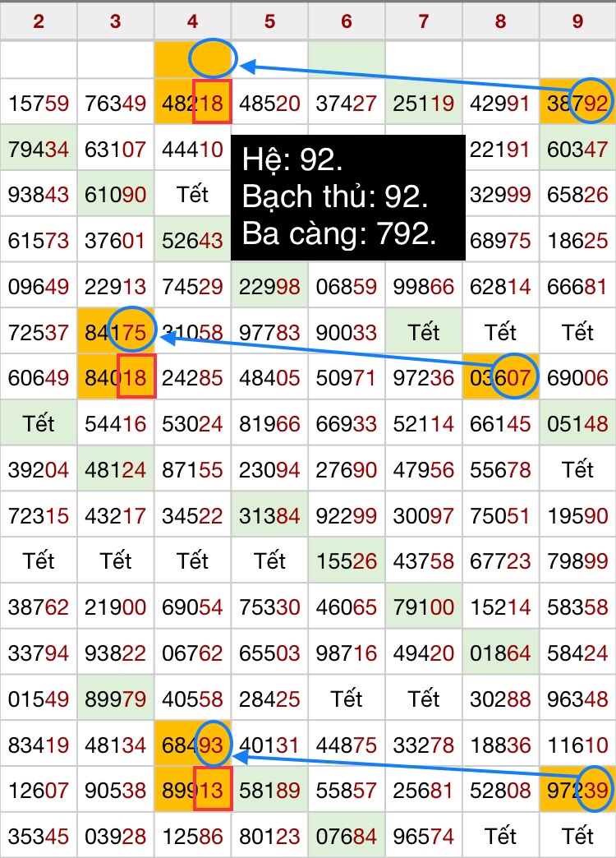The image size is (616, 858).
Task: Select column header 9
Action: pos(577,21)
